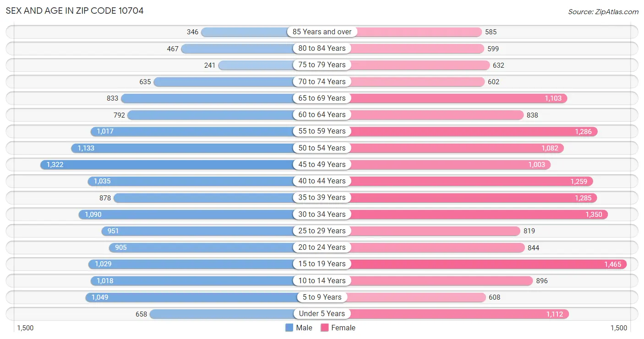The image size is (644, 339).
Task: Toggle the Male legend label
Action: pyautogui.click(x=304, y=328)
